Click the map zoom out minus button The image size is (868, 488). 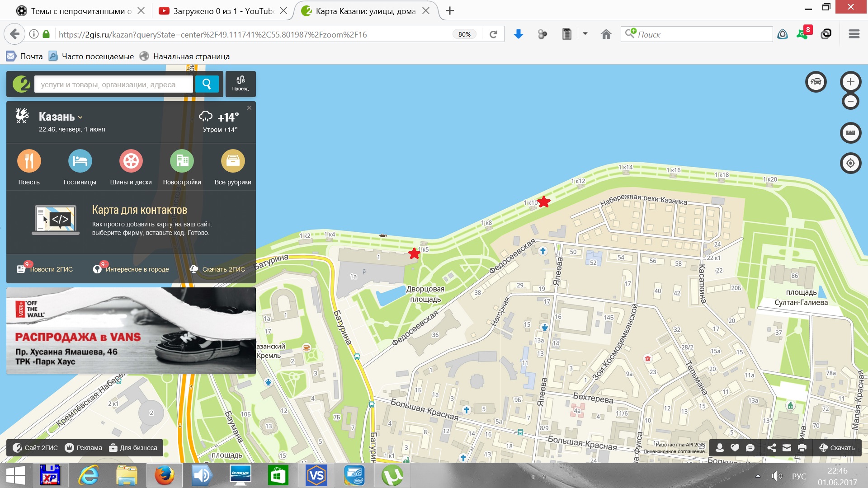[850, 101]
